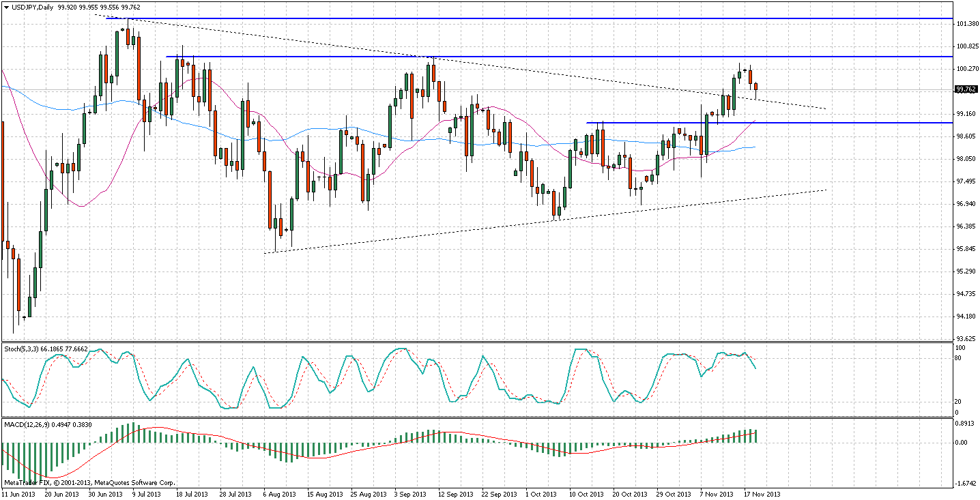Click the current price label 99.762
Image resolution: width=980 pixels, height=500 pixels.
coord(965,89)
